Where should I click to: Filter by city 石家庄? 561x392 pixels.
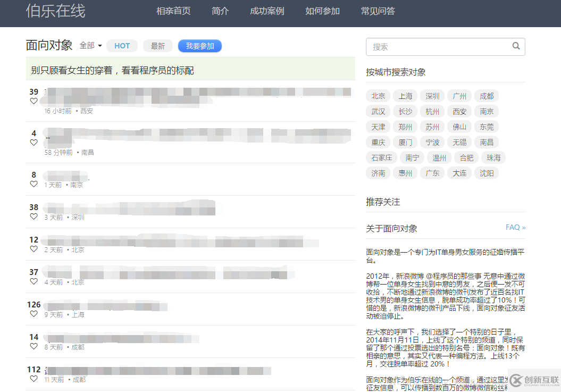[382, 157]
